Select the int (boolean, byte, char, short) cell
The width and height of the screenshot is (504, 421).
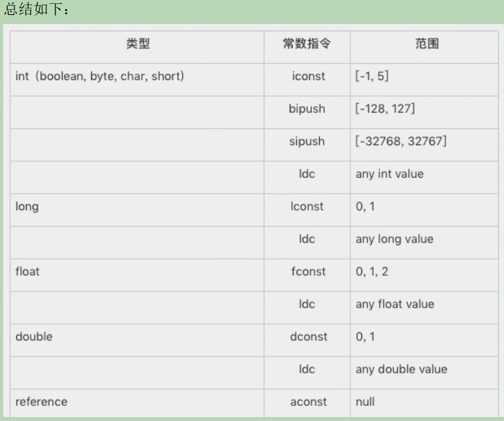coord(137,79)
